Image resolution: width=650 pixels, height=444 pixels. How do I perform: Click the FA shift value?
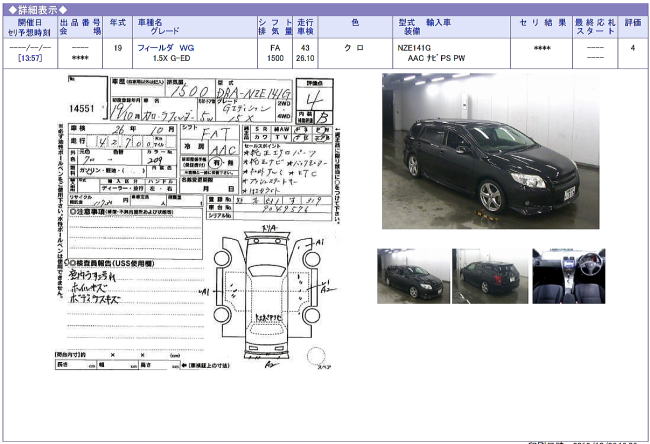275,48
